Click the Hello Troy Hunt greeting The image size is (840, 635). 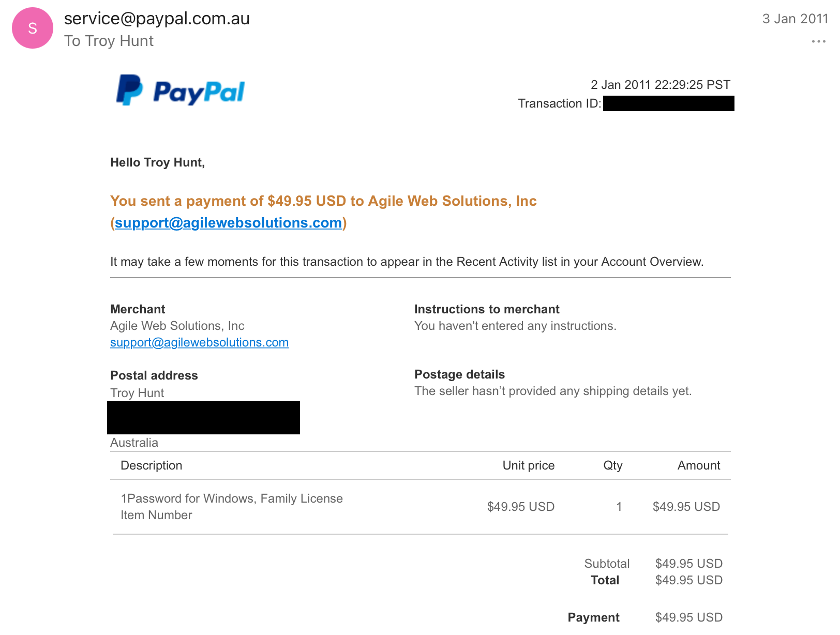[158, 162]
